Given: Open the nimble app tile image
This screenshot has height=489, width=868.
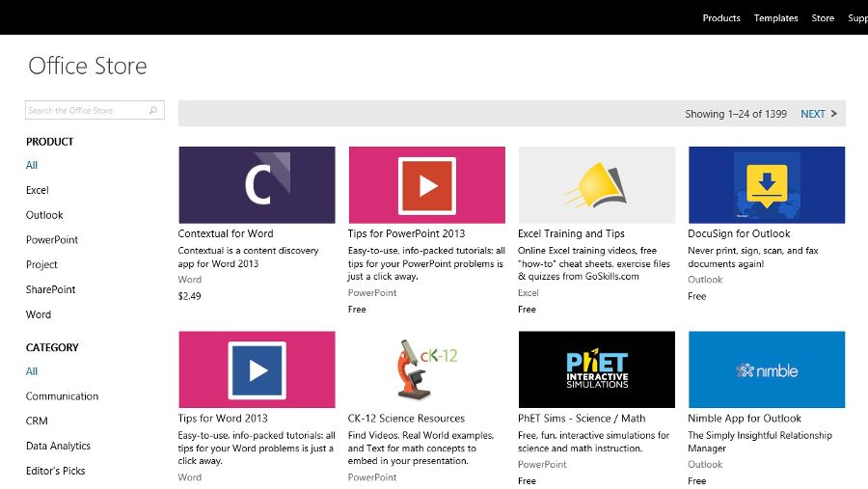Looking at the screenshot, I should pyautogui.click(x=767, y=369).
